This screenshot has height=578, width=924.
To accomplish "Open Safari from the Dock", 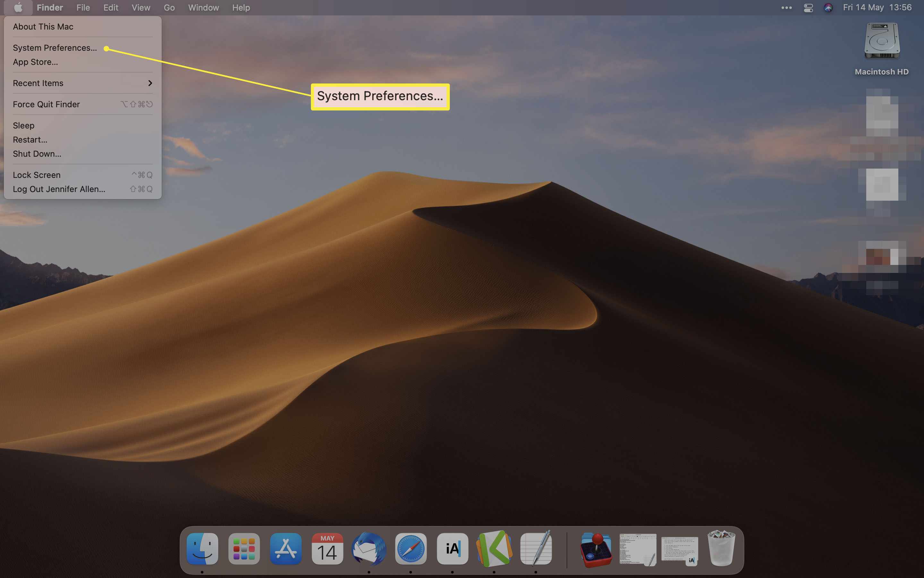I will [411, 549].
